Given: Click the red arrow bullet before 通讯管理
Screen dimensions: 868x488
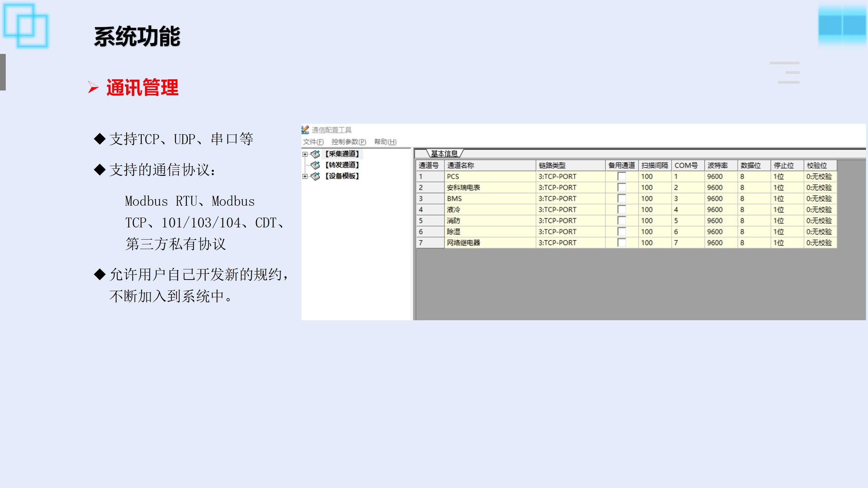Looking at the screenshot, I should tap(93, 87).
